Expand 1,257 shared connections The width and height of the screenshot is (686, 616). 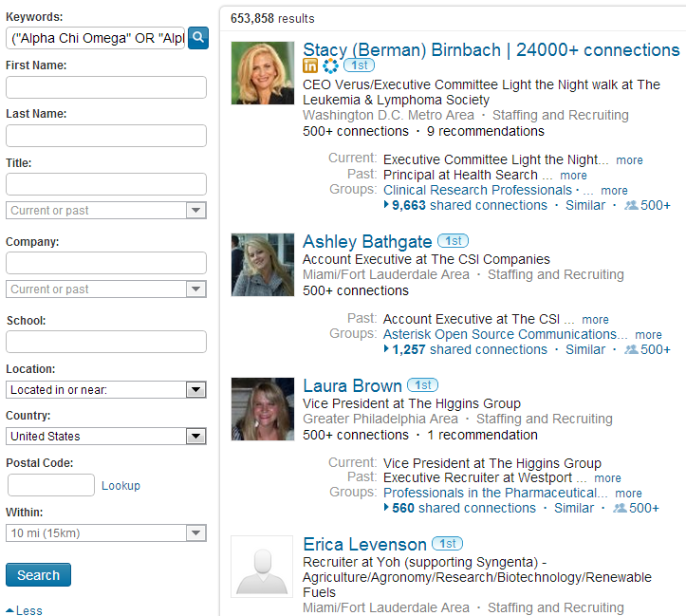(465, 349)
